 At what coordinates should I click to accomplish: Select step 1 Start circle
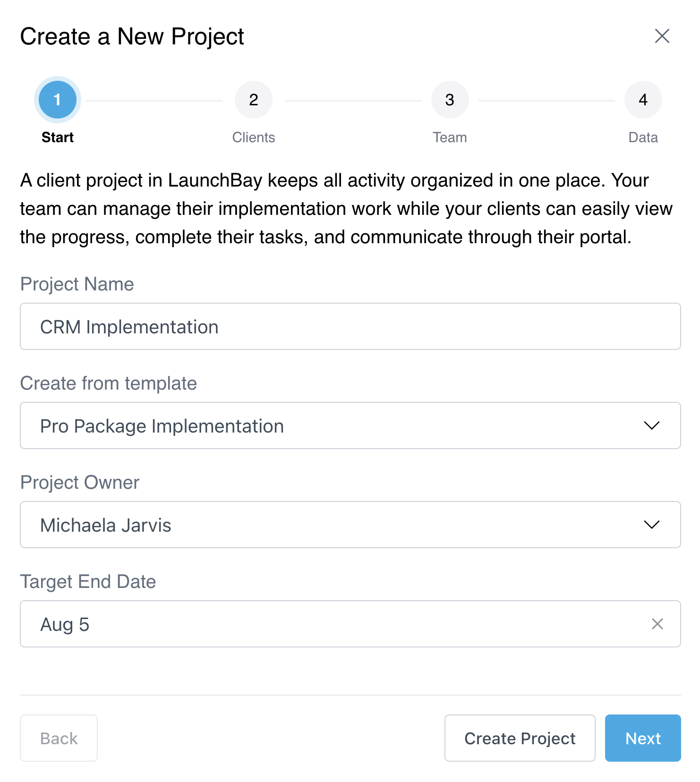(58, 100)
